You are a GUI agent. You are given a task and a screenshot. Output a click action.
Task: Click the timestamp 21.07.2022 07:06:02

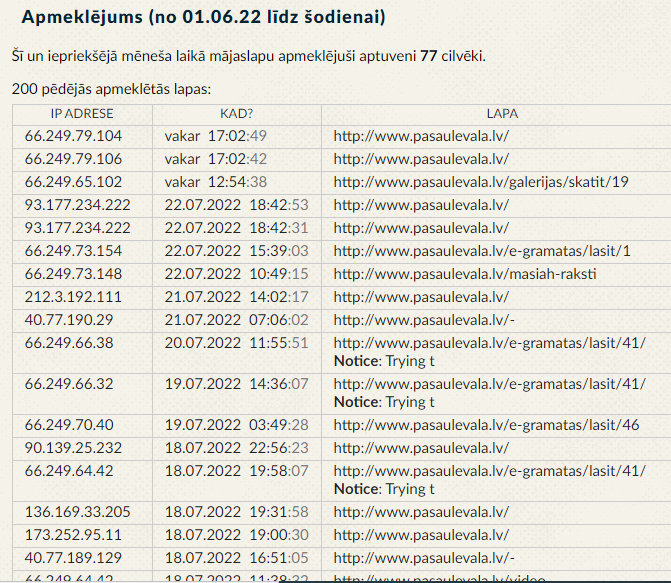point(236,320)
